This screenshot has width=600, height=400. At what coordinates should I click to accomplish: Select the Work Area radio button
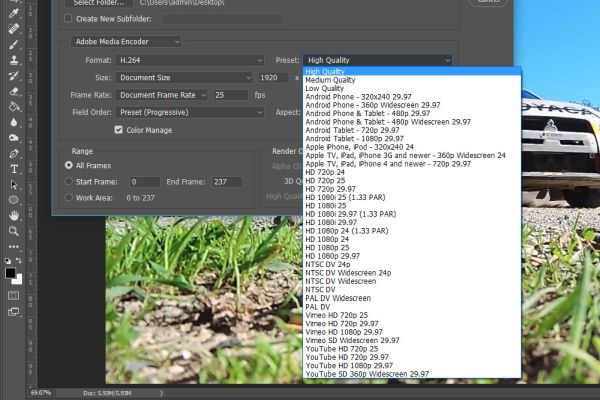[x=68, y=198]
